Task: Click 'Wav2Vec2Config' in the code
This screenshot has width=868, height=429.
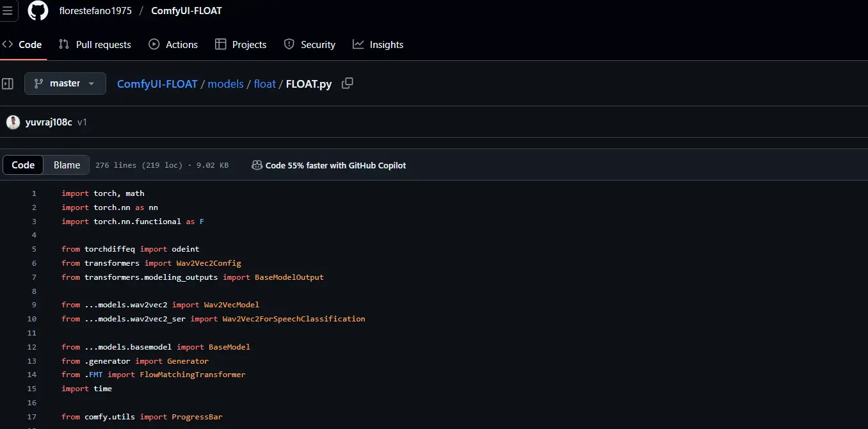Action: (x=209, y=263)
